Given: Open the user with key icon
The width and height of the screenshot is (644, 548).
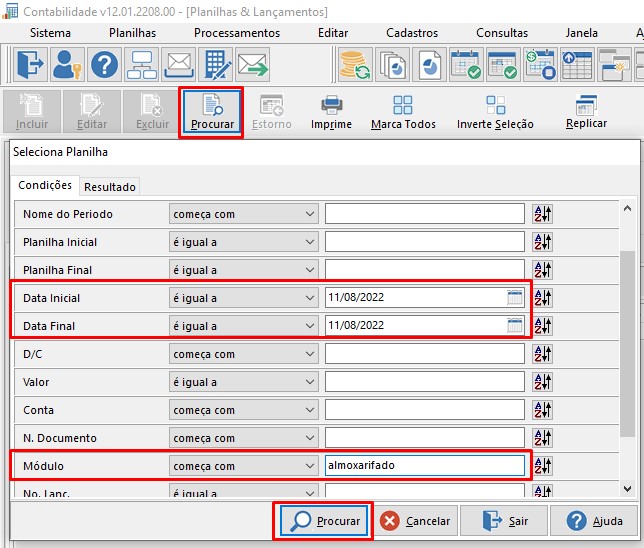Looking at the screenshot, I should click(67, 64).
